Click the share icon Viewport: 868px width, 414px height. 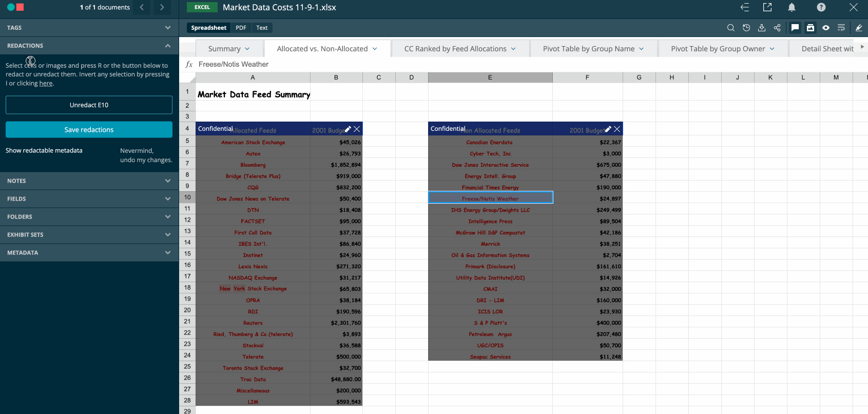tap(777, 28)
